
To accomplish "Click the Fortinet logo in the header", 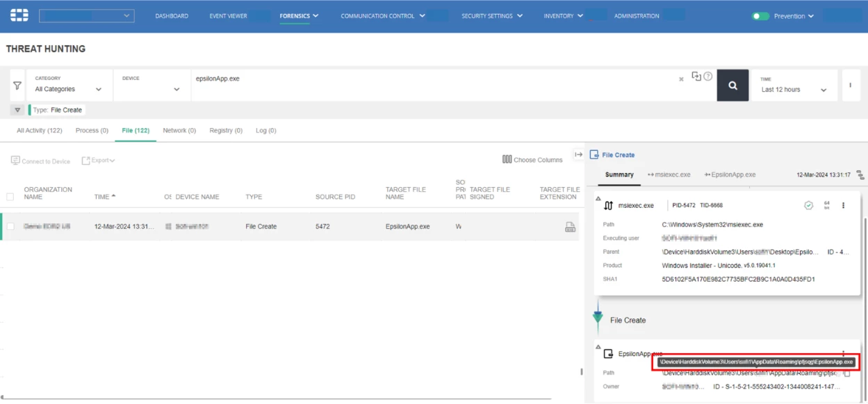I will pos(19,15).
